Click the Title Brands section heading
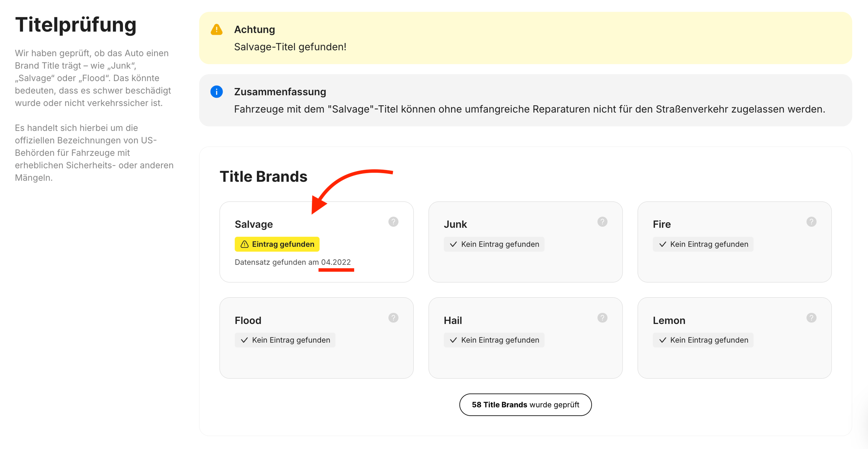Image resolution: width=868 pixels, height=449 pixels. [263, 176]
